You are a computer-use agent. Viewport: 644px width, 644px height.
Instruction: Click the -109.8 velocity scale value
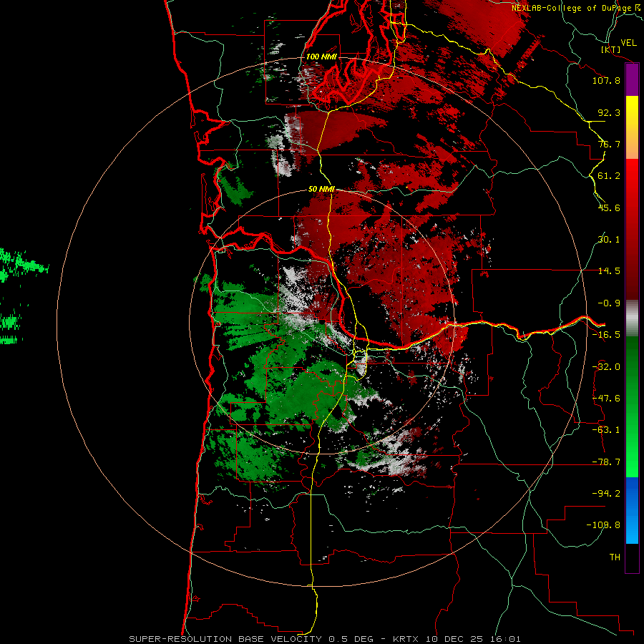603,525
